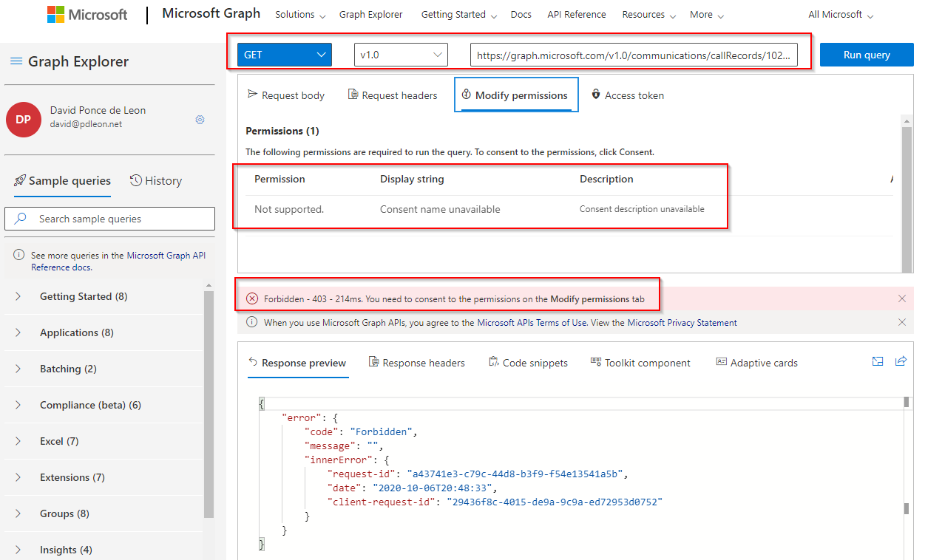
Task: Expand the Groups (8) category
Action: point(64,513)
